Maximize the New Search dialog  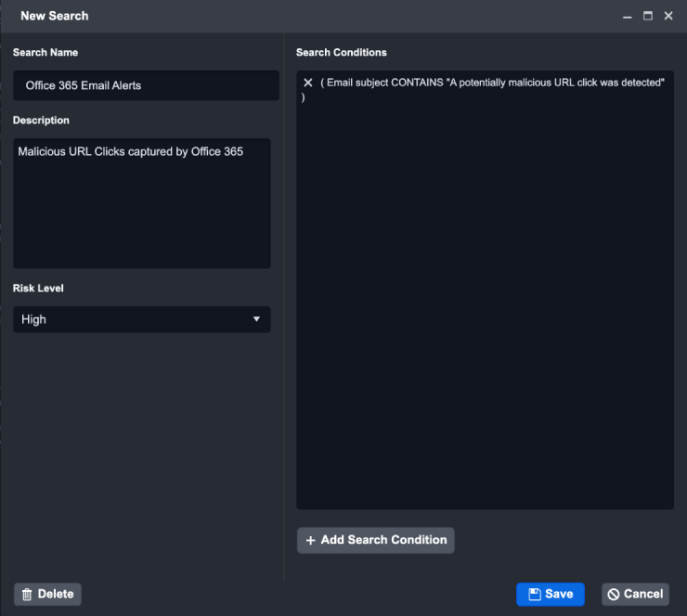coord(648,16)
